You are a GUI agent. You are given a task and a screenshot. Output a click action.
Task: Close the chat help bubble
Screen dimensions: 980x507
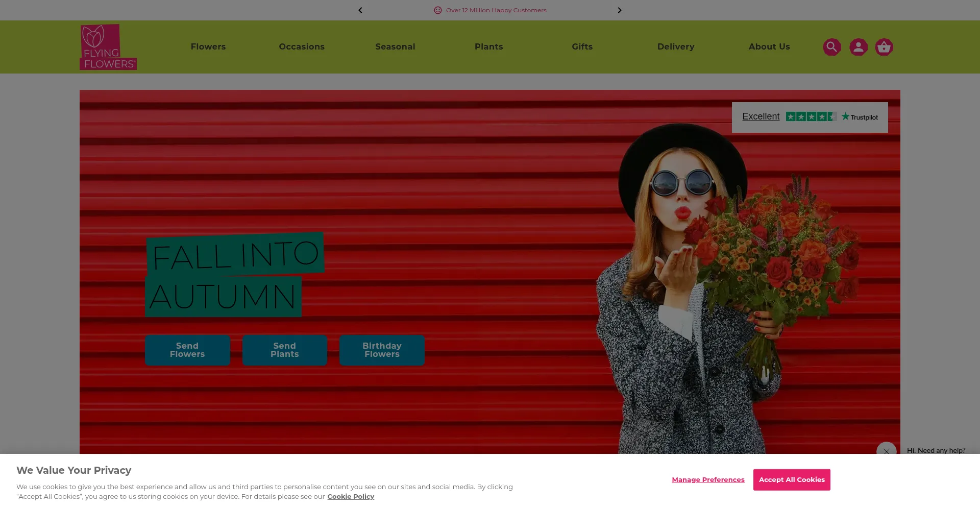[x=886, y=451]
